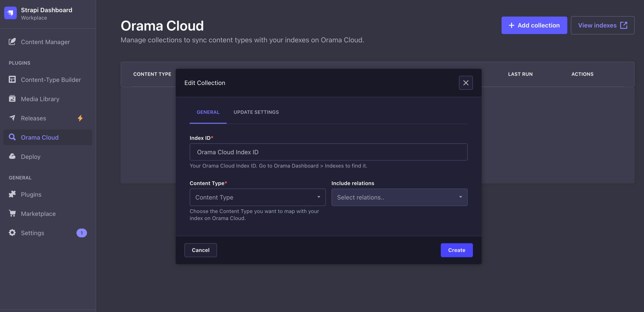Open the Content Type dropdown
The width and height of the screenshot is (644, 312).
point(258,197)
